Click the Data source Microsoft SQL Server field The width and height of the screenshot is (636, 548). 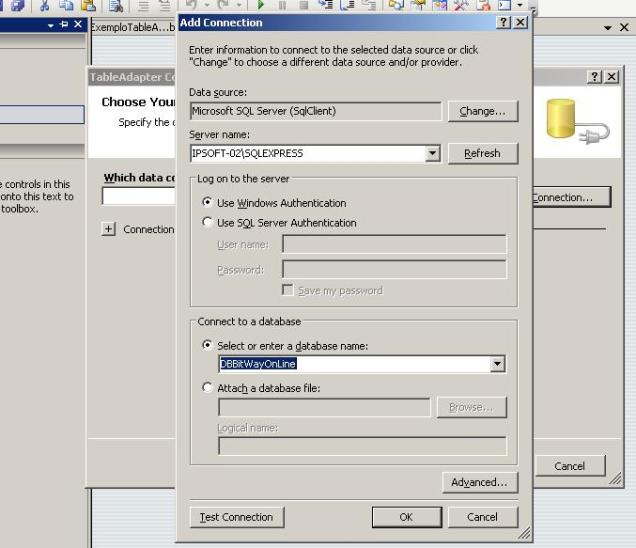(x=316, y=111)
